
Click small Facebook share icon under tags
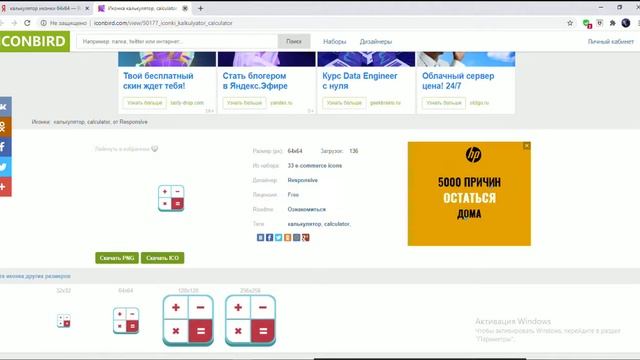tap(269, 237)
